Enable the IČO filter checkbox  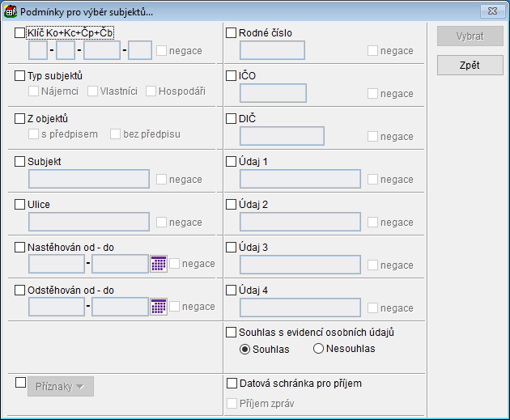(231, 76)
